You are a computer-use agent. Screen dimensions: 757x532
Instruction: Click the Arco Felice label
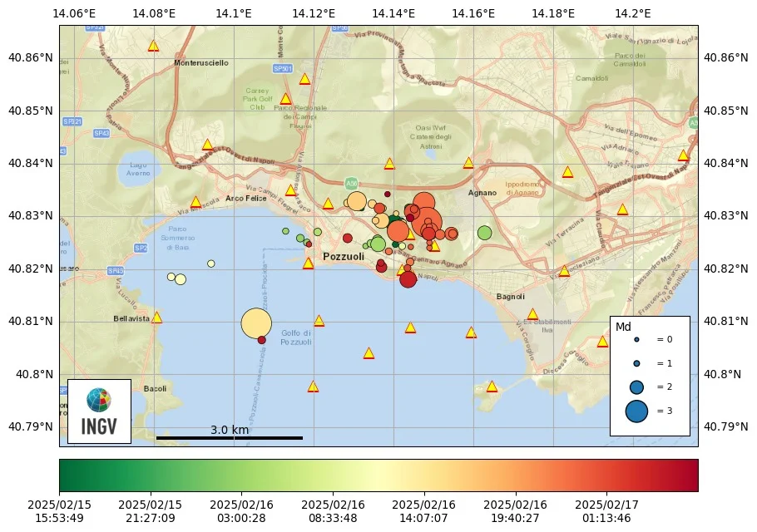pyautogui.click(x=245, y=198)
